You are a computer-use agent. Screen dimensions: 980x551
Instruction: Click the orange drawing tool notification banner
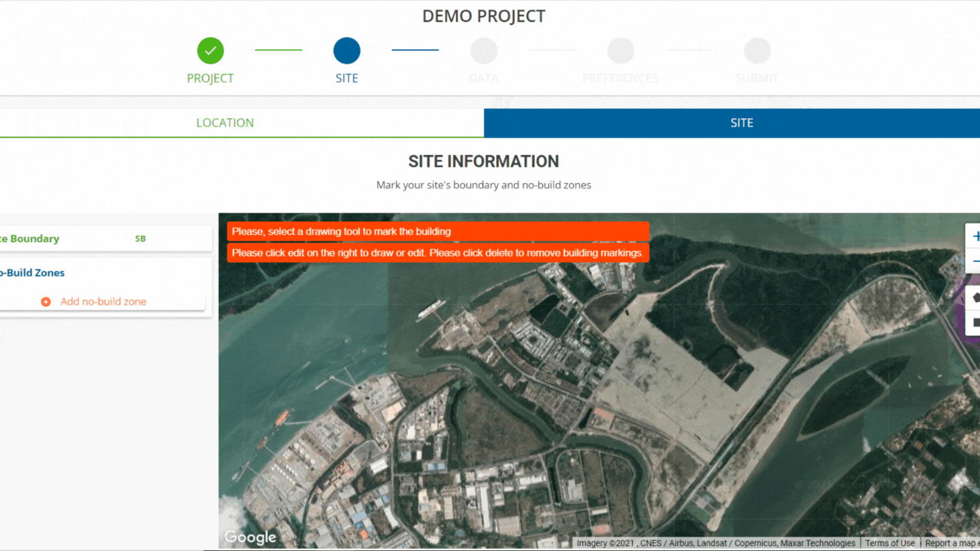pos(438,231)
